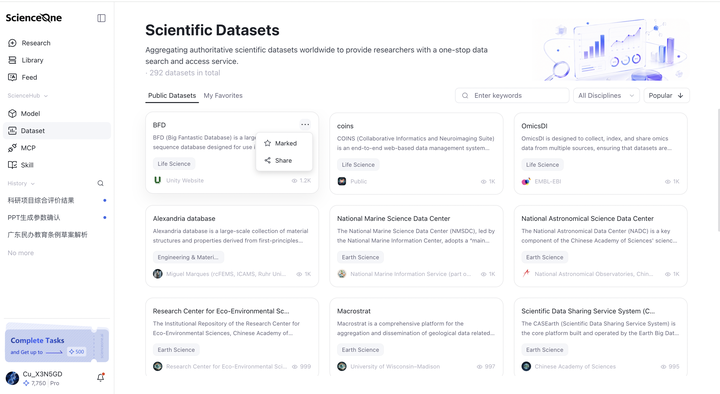Click the 292 datasets in total text
720x394 pixels.
pyautogui.click(x=185, y=73)
